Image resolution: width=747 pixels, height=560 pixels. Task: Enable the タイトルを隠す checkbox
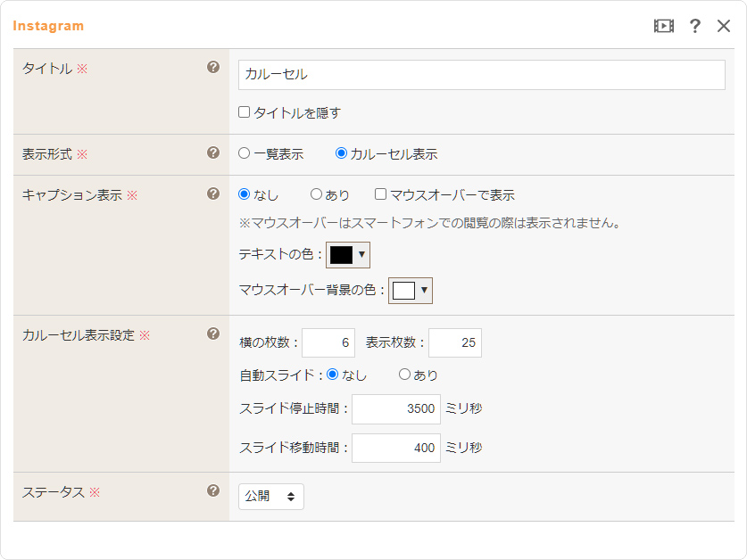245,112
